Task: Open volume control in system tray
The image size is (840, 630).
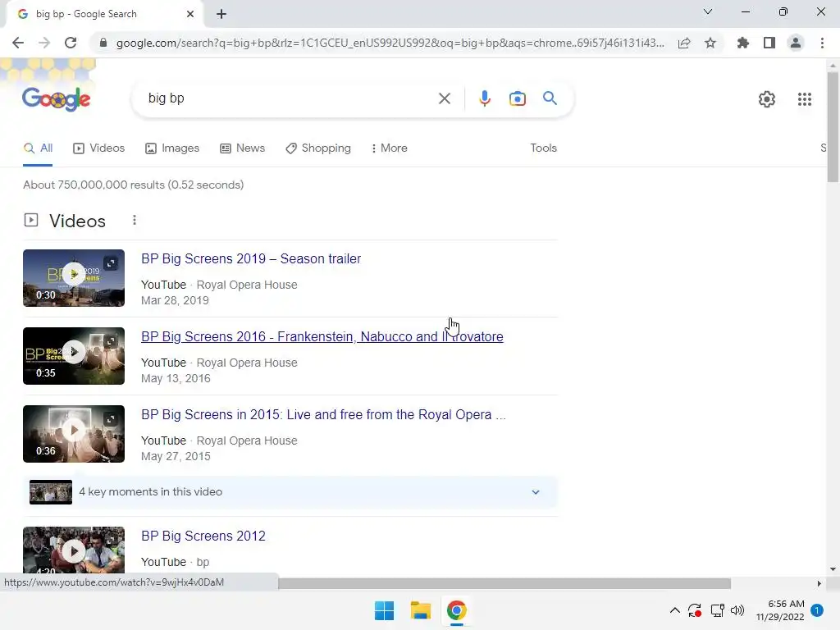Action: [x=737, y=610]
